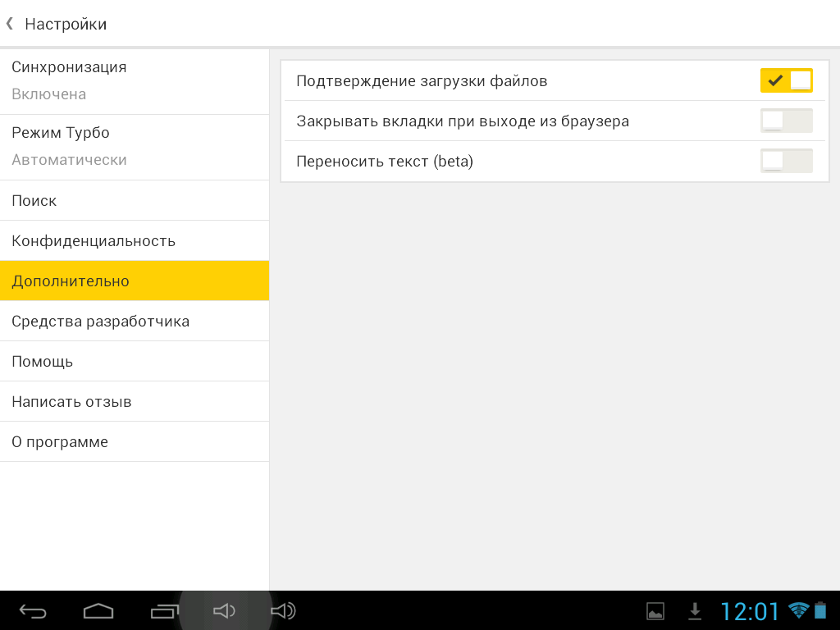
Task: Tap the Wi-Fi status icon
Action: point(798,610)
